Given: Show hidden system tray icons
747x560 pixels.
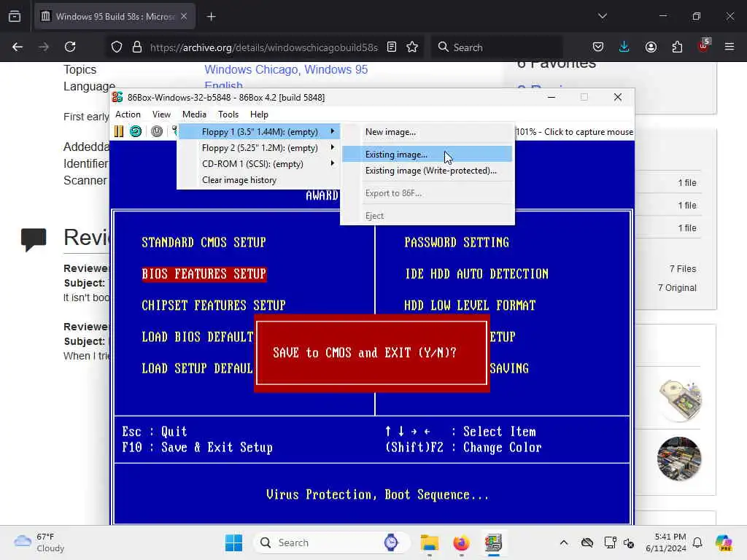Looking at the screenshot, I should (x=564, y=542).
